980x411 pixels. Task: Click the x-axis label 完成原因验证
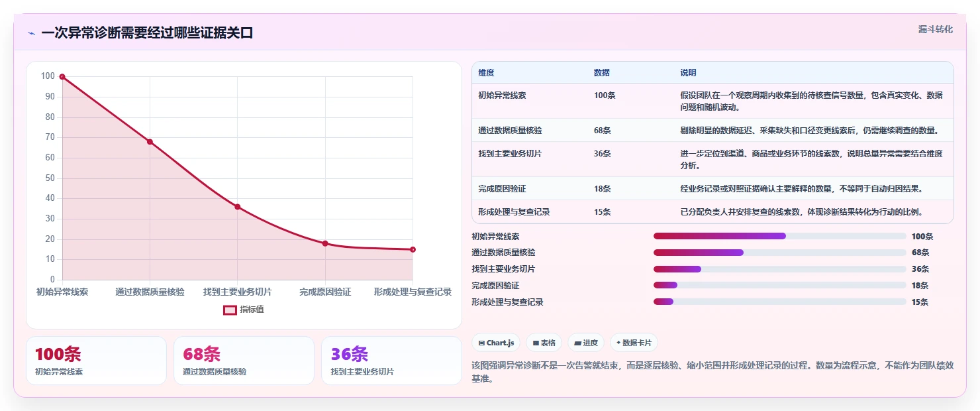pos(325,292)
